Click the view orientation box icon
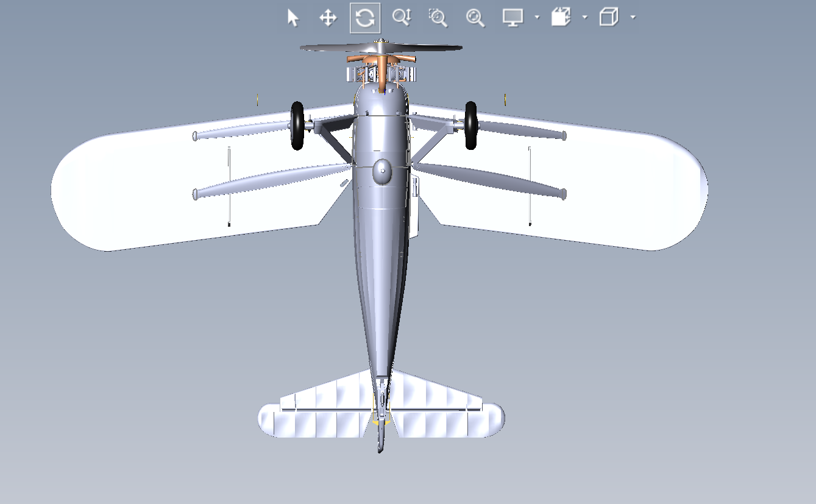The width and height of the screenshot is (816, 504). coord(608,17)
